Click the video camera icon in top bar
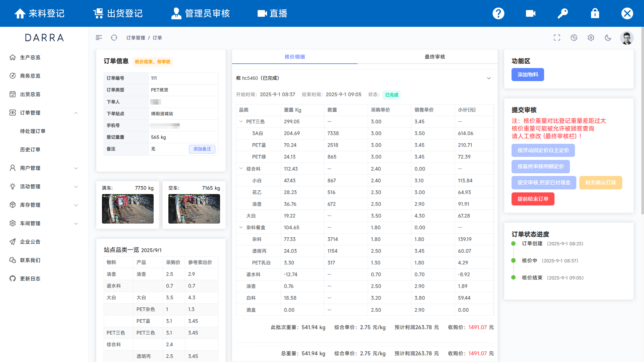 click(x=530, y=13)
